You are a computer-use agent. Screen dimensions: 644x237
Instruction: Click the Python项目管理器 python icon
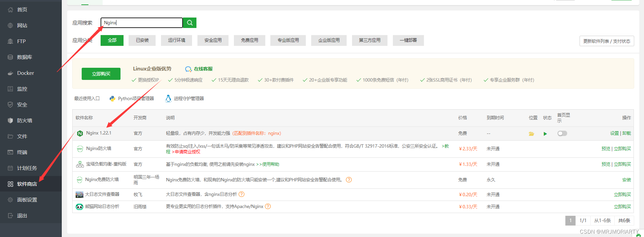(x=112, y=98)
